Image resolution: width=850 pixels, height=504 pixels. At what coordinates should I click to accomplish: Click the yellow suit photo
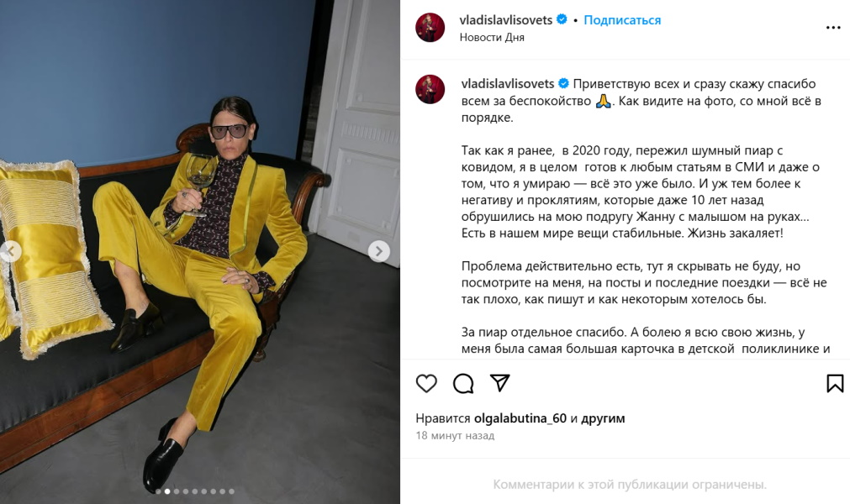[x=200, y=252]
